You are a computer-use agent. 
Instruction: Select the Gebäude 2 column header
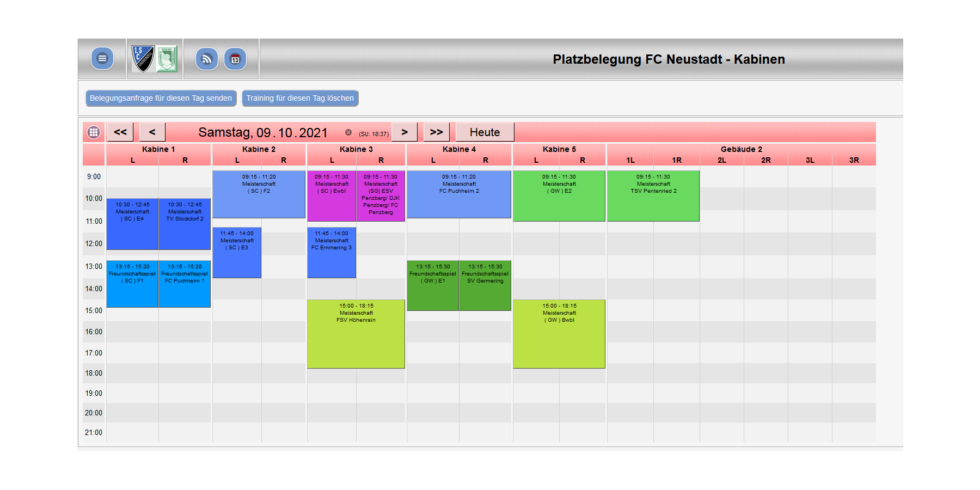click(742, 149)
